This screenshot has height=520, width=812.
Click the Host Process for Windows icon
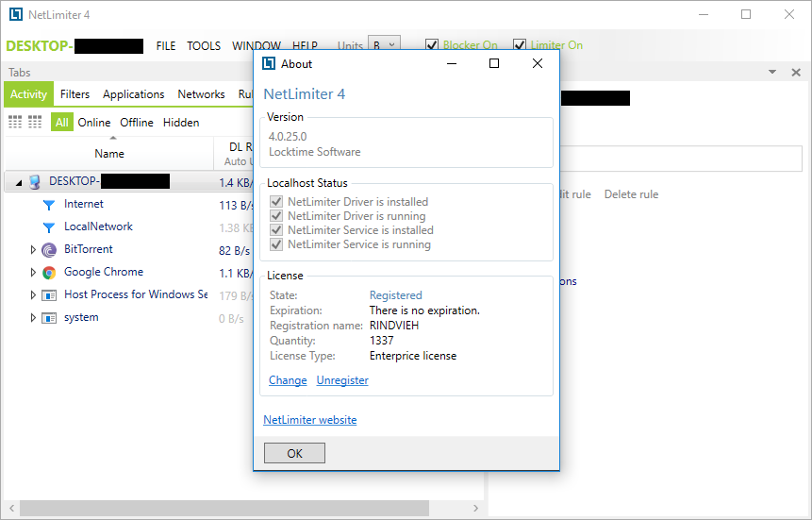point(49,295)
